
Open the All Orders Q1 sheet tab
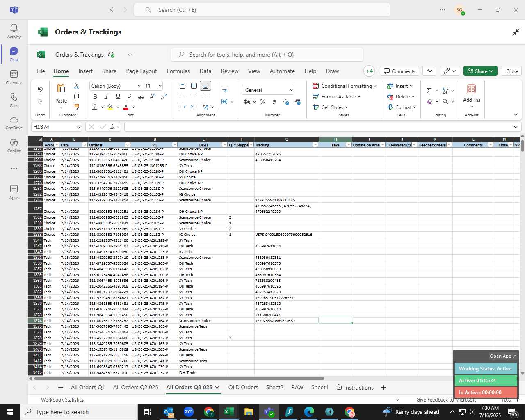coord(88,387)
